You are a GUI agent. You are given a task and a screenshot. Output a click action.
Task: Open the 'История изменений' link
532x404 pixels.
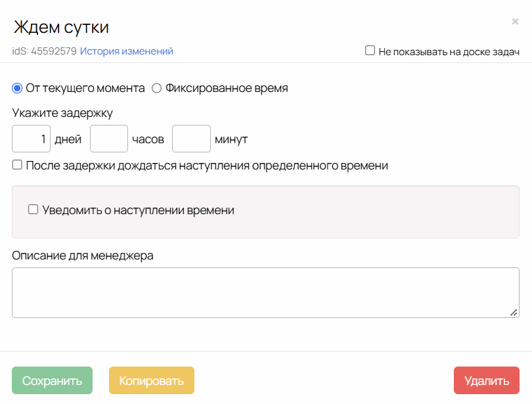pos(127,51)
